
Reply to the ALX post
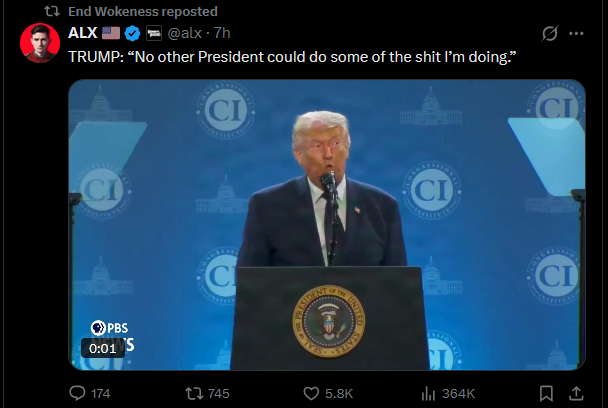89,393
